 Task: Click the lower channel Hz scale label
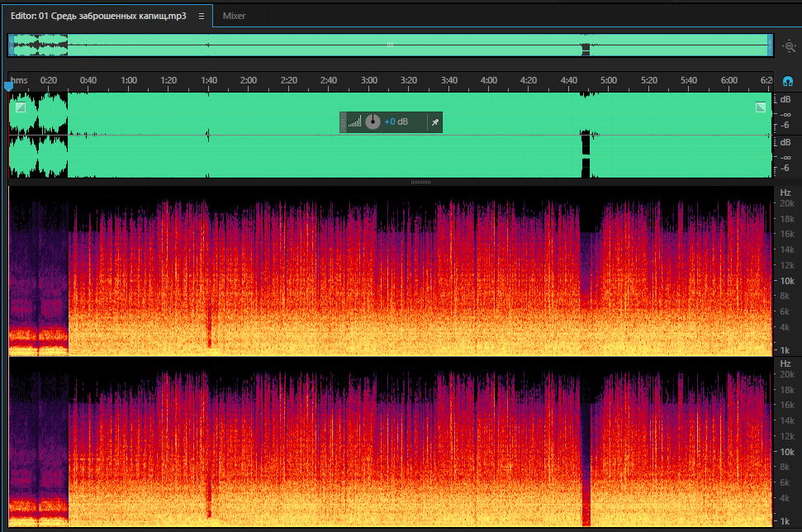coord(785,363)
